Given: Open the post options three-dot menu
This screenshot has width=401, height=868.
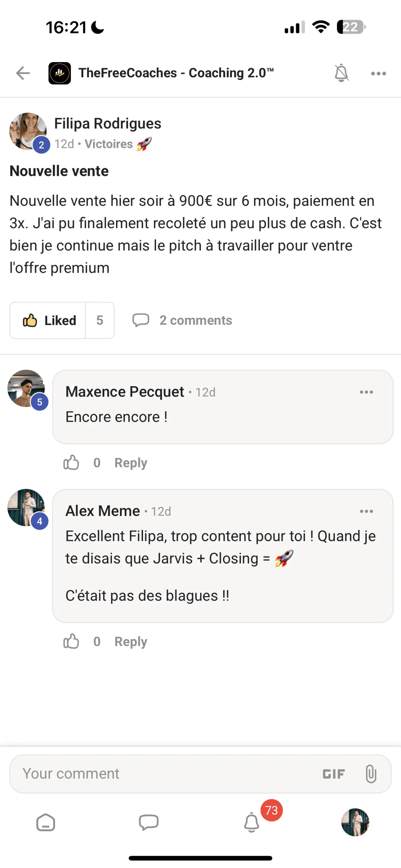Looking at the screenshot, I should [378, 73].
